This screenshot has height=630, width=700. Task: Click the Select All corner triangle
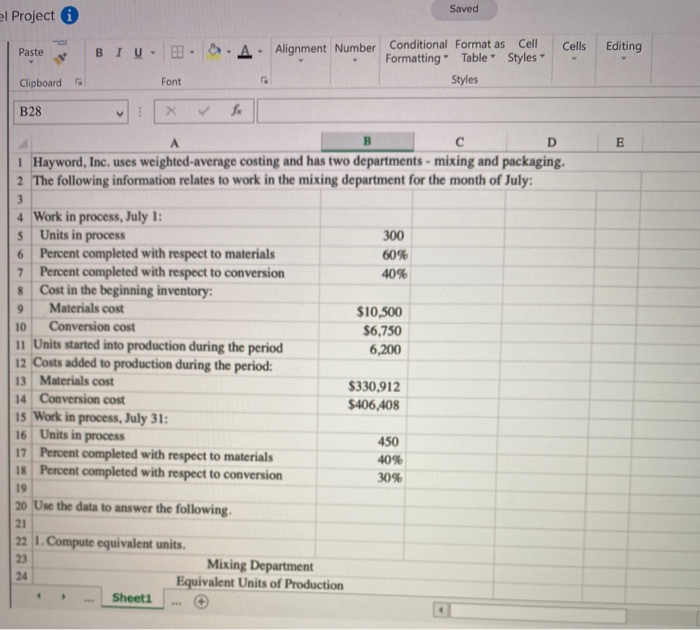[x=22, y=143]
